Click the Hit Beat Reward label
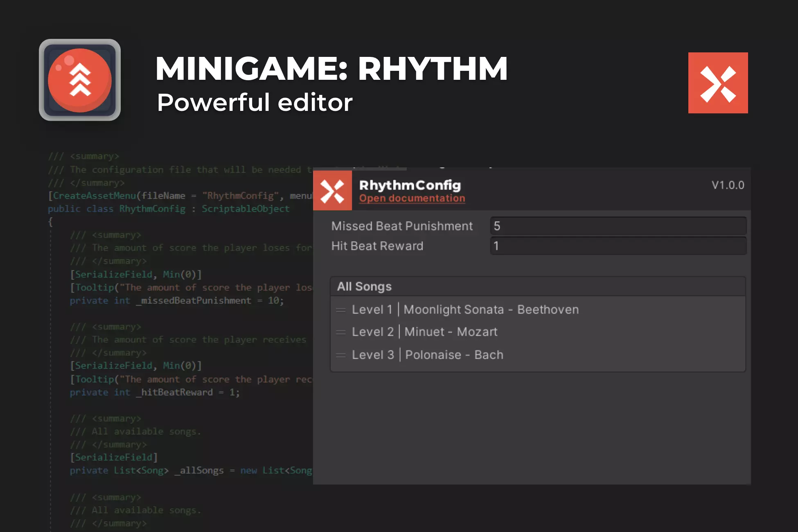The width and height of the screenshot is (798, 532). 377,246
